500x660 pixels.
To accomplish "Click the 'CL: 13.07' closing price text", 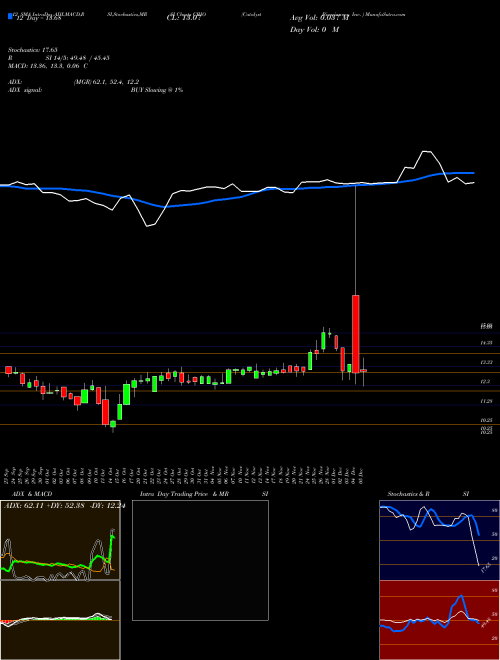I will click(184, 18).
